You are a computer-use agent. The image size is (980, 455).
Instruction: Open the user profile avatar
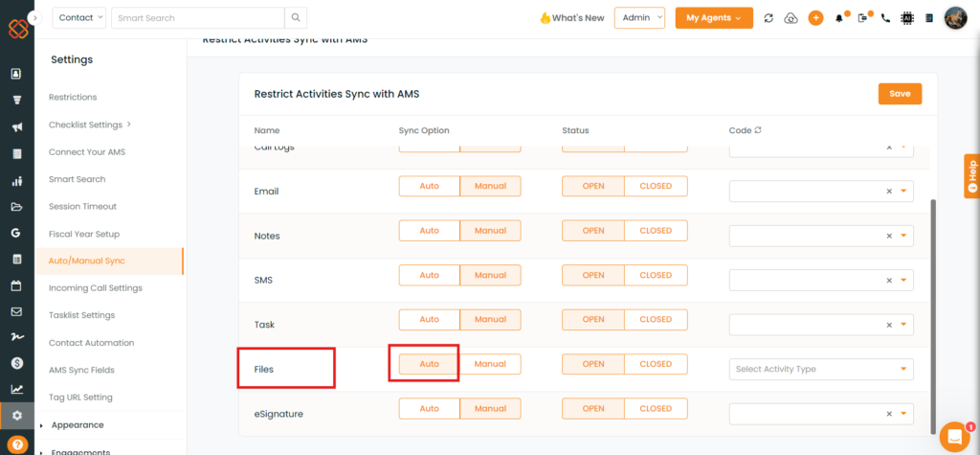pos(956,18)
